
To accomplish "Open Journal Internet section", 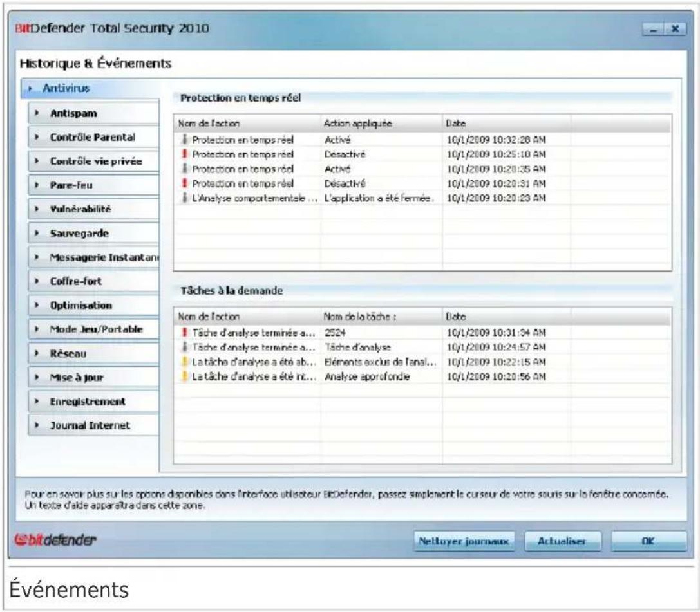I will pyautogui.click(x=94, y=425).
